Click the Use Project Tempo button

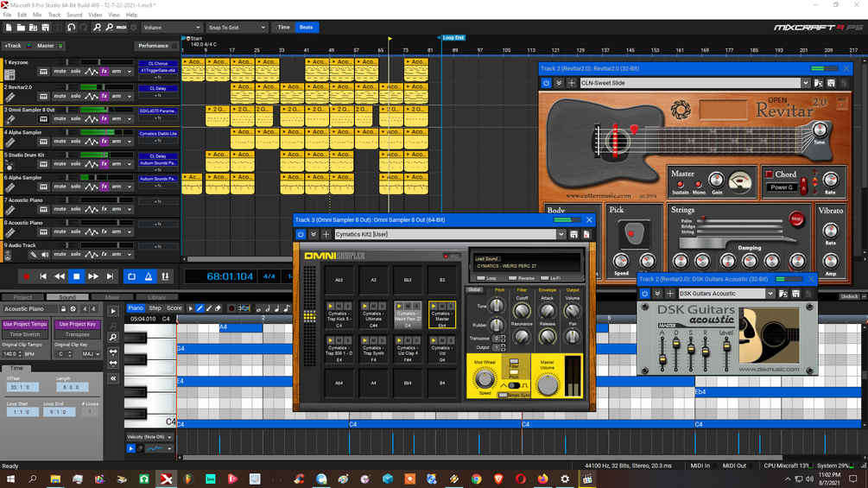click(25, 324)
